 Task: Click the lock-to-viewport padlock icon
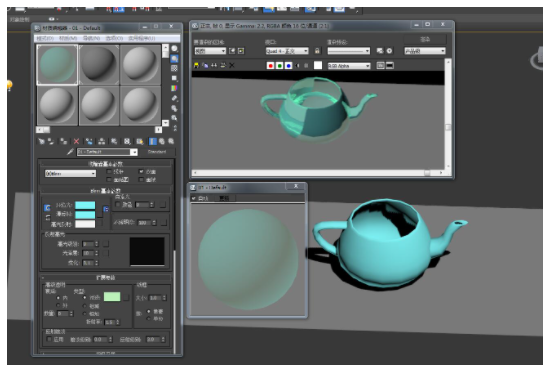click(317, 51)
